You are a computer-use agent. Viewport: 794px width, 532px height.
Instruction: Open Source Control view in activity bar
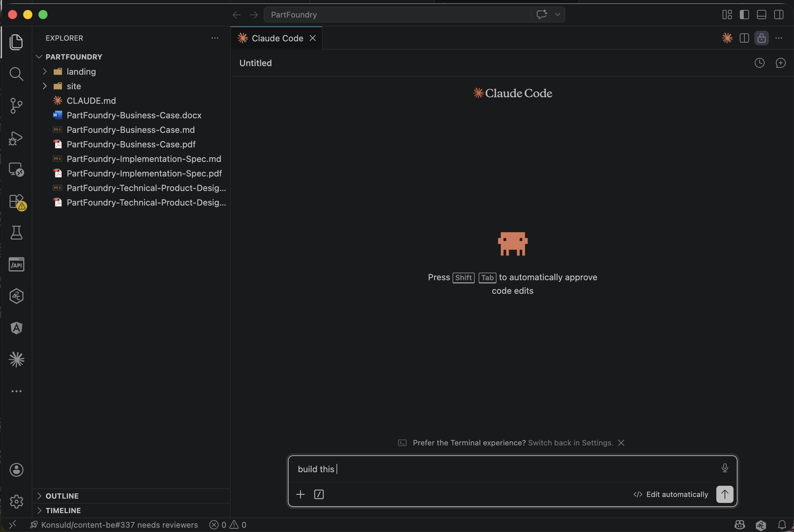tap(16, 105)
